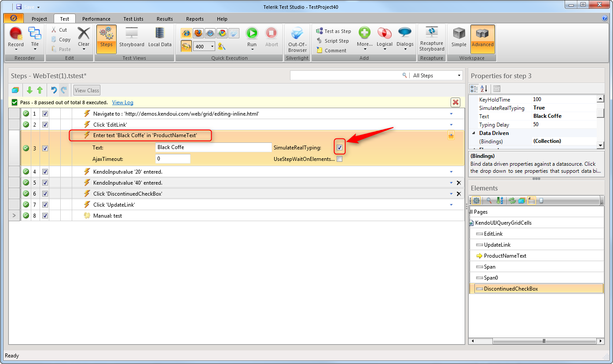Collapse the Data Driven property group
The image size is (613, 364).
[x=474, y=133]
